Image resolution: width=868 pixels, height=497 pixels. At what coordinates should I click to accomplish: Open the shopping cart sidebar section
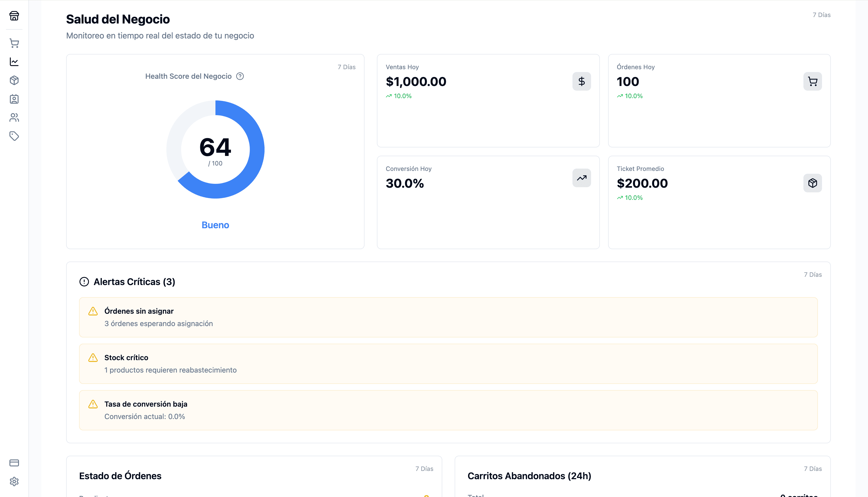point(14,43)
